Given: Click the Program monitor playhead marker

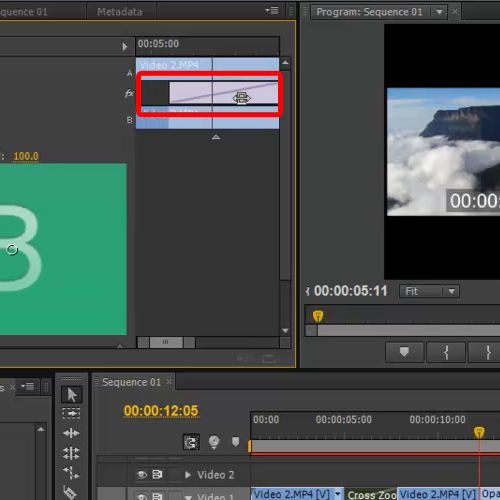Looking at the screenshot, I should click(x=318, y=316).
